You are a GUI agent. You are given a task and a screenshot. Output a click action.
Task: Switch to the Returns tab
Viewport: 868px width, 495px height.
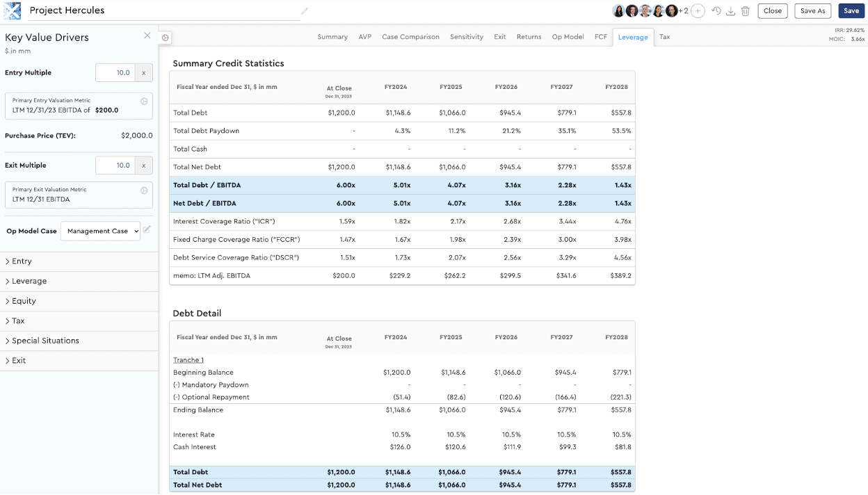coord(529,37)
